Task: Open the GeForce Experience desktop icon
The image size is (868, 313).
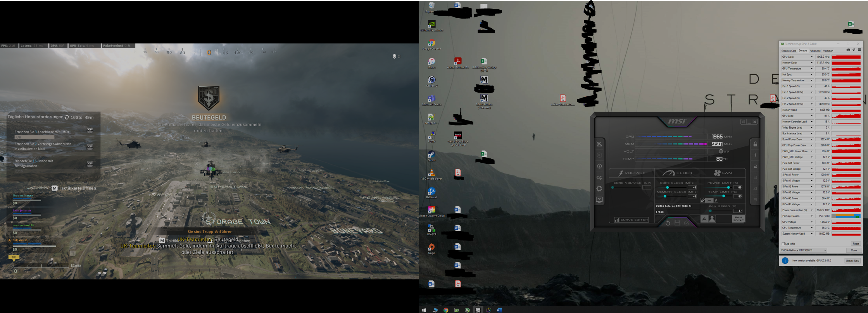Action: coord(431,26)
